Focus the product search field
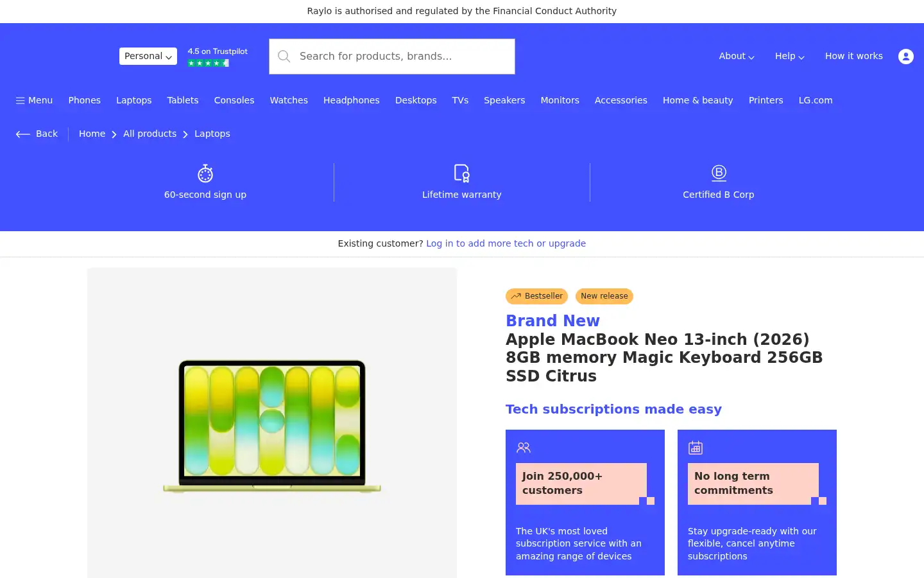924x578 pixels. [x=392, y=57]
